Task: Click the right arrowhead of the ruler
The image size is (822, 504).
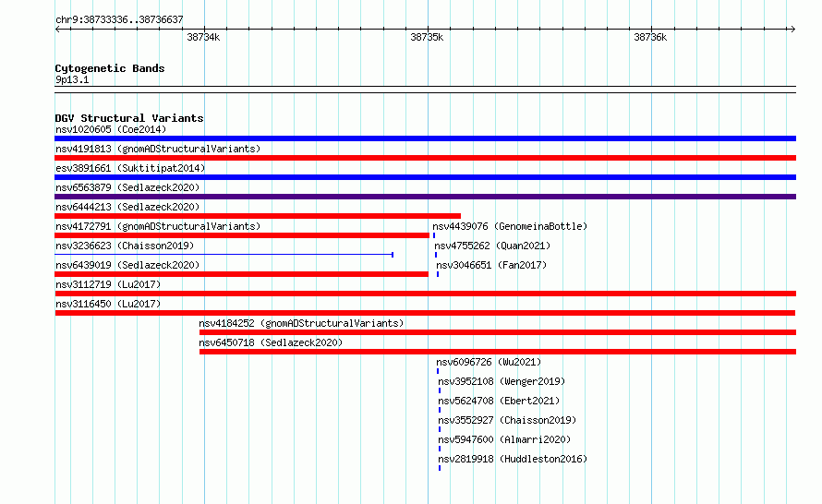Action: pos(793,30)
